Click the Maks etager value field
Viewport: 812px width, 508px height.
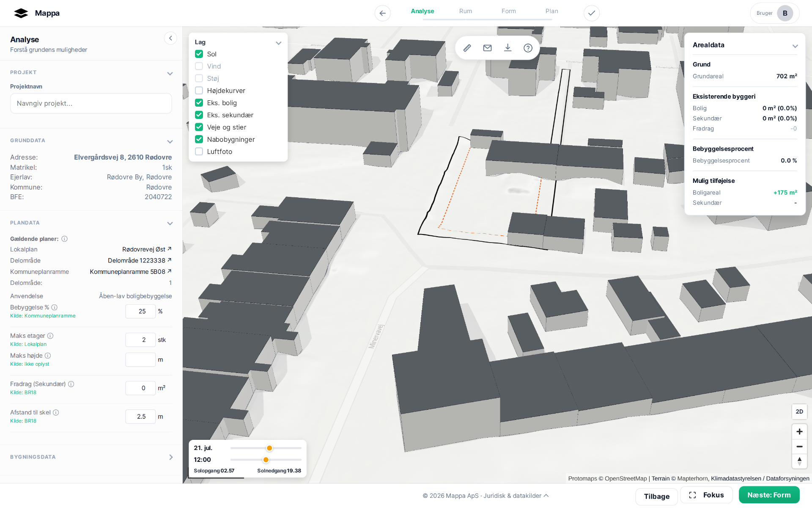click(140, 340)
